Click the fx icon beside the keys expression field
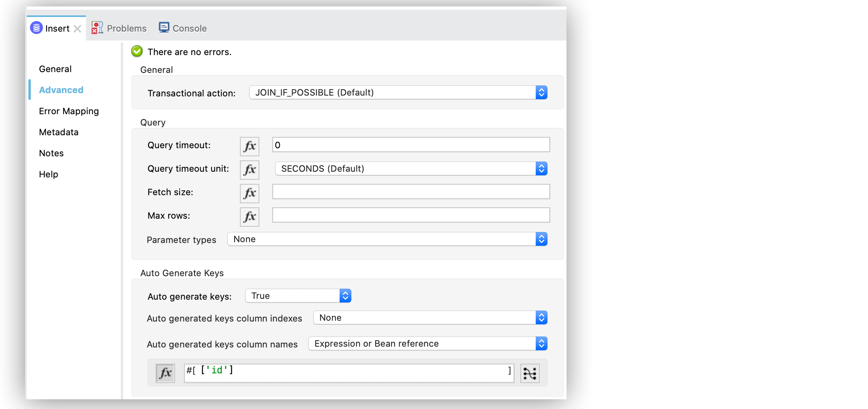Screen dimensions: 868x409 click(165, 373)
